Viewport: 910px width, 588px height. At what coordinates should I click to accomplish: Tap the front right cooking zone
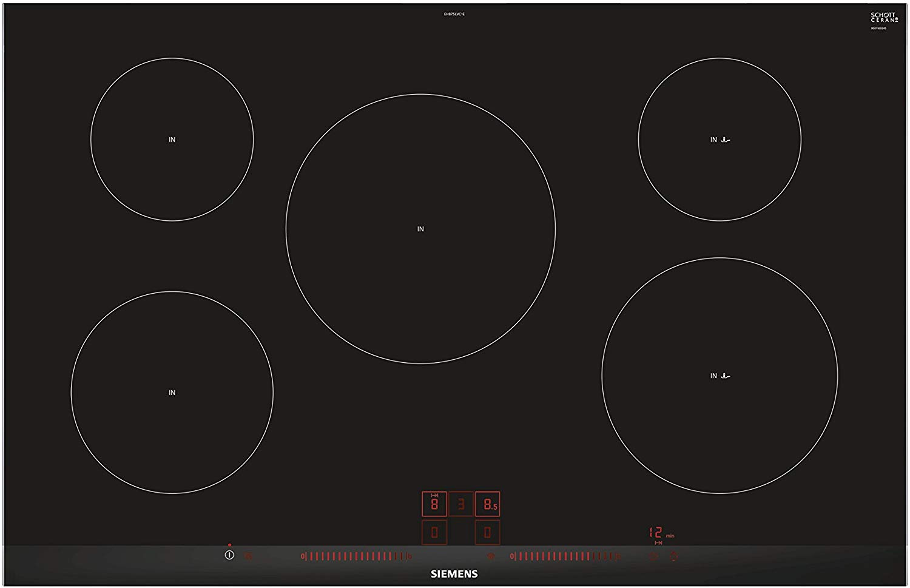[720, 376]
